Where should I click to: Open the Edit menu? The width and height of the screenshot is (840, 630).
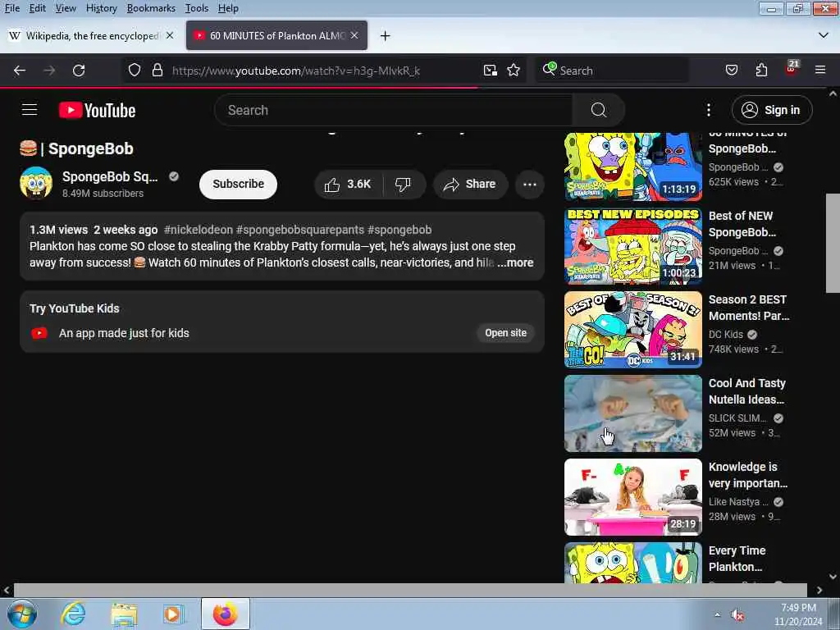pos(37,8)
